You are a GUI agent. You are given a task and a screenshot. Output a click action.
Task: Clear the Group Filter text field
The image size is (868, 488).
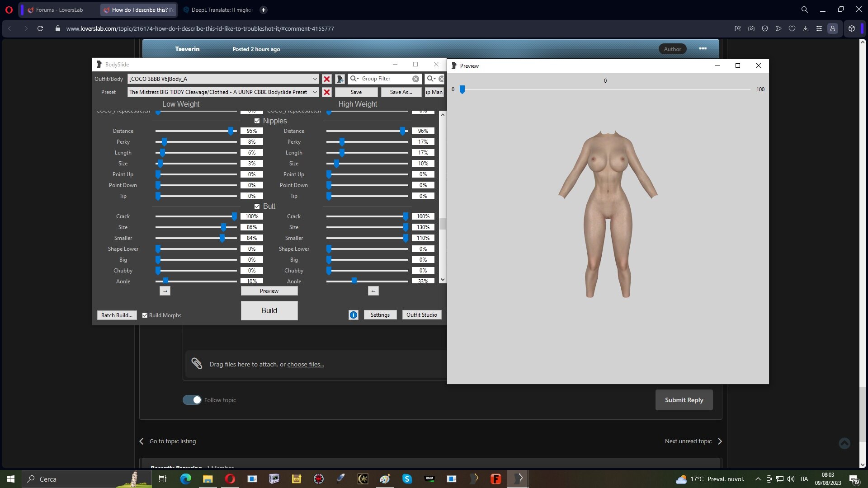415,79
